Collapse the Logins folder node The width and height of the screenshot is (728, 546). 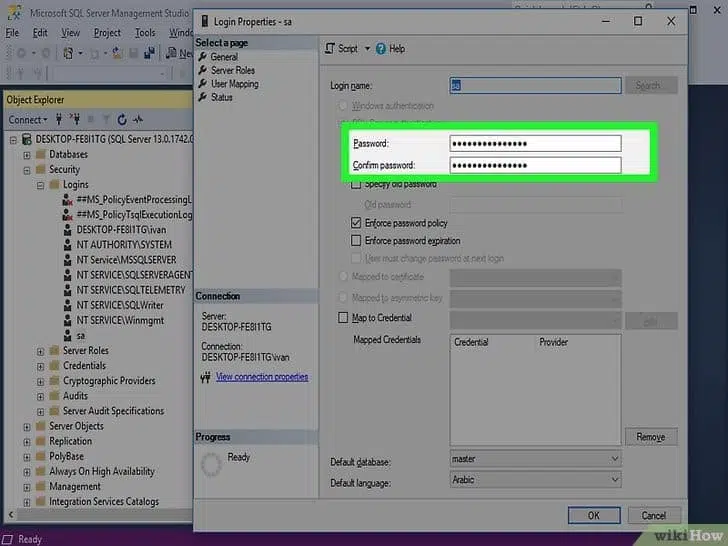coord(40,185)
